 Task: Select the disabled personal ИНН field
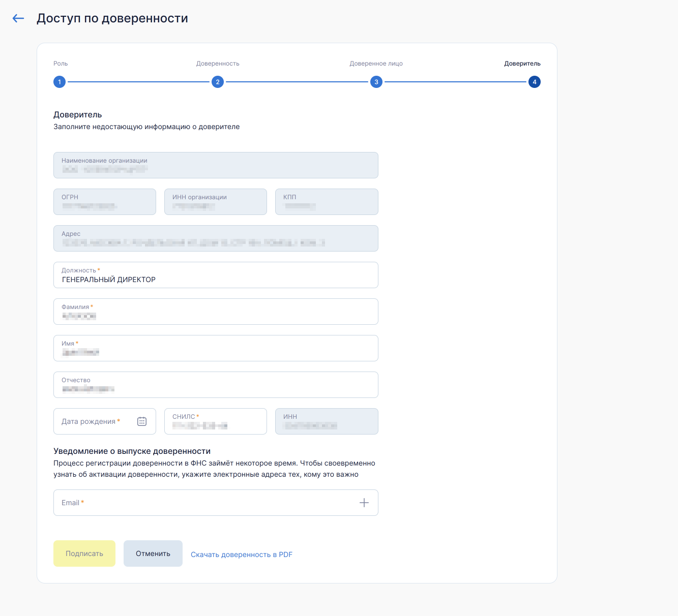coord(327,421)
